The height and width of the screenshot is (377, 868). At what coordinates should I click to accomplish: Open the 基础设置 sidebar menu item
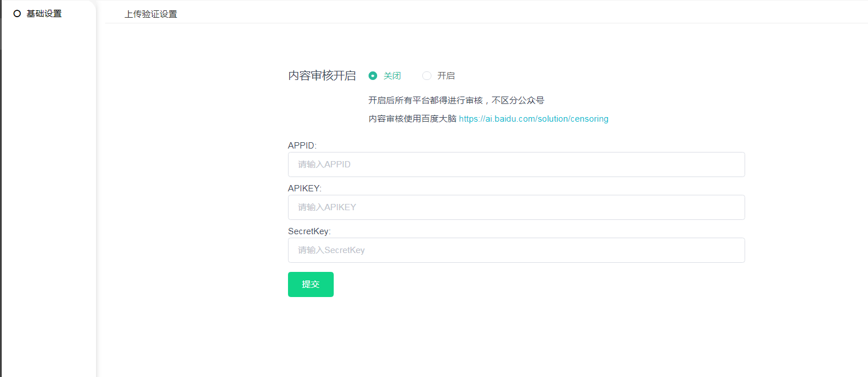pos(44,14)
